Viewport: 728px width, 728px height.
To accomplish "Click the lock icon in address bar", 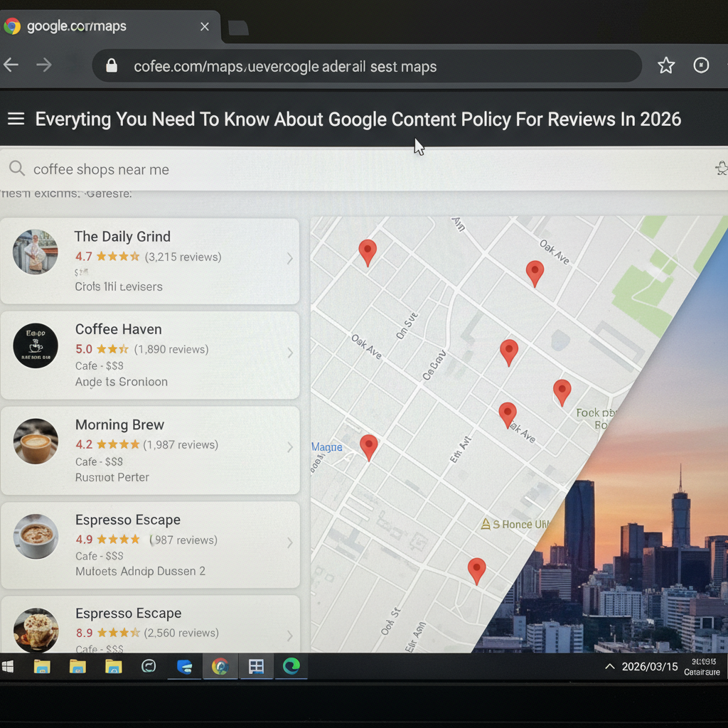I will (x=112, y=65).
